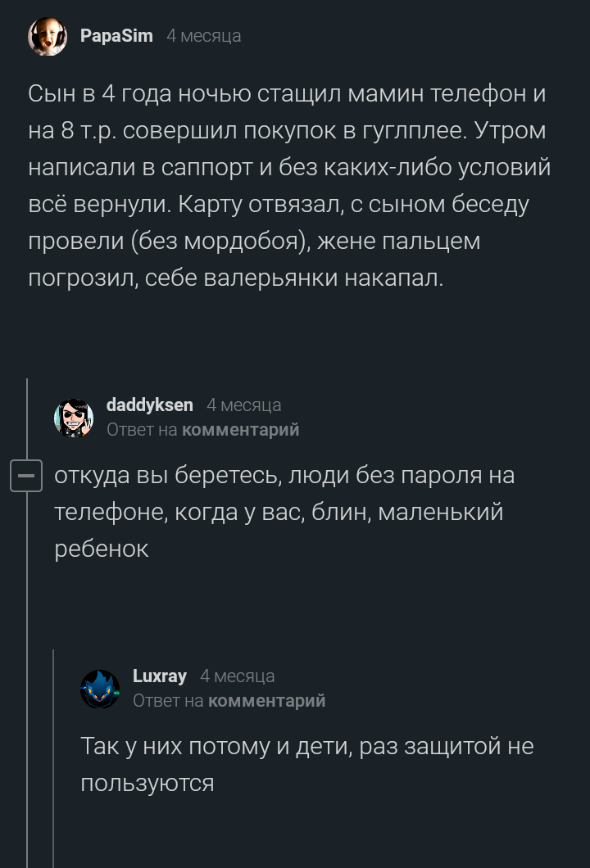Click daddyksen's '4 месяца' timestamp

pyautogui.click(x=243, y=405)
